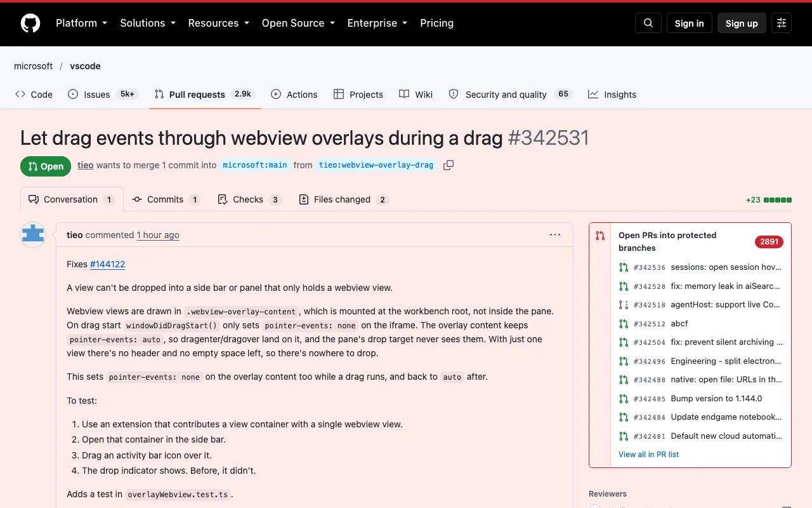Click the side panel pull request icon
This screenshot has height=508, width=812.
[x=600, y=236]
